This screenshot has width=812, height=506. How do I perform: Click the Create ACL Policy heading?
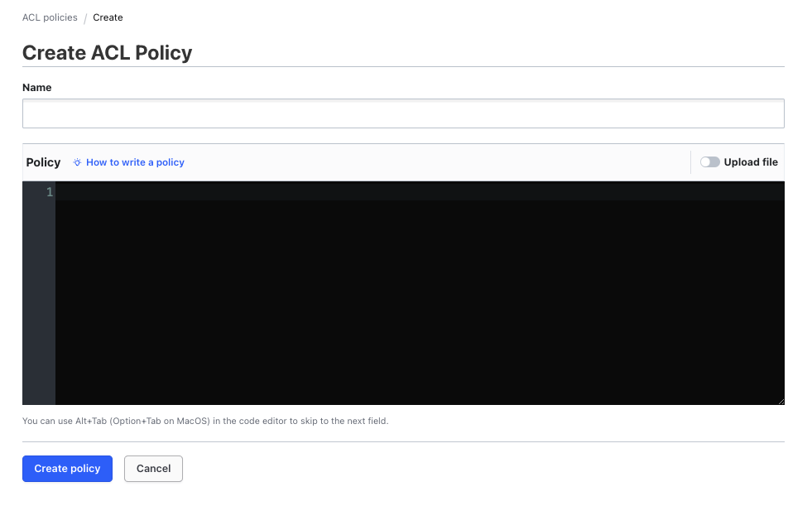pyautogui.click(x=108, y=53)
